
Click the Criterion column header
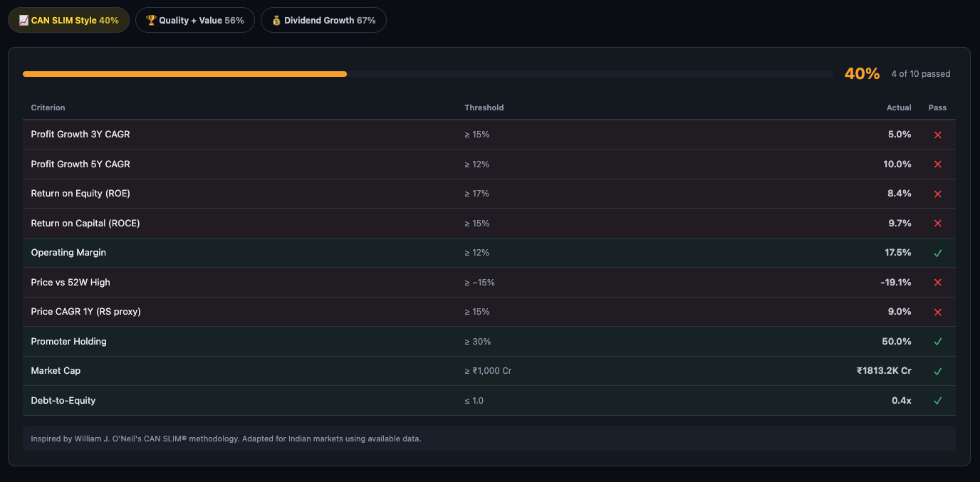click(48, 108)
